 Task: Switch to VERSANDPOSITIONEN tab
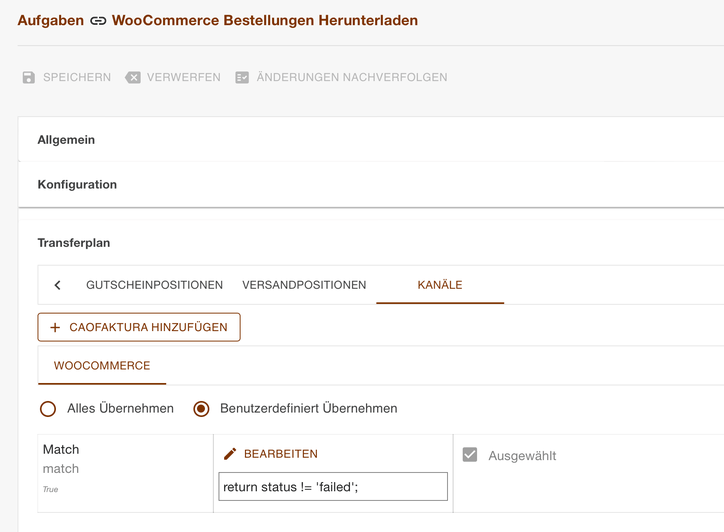(304, 285)
